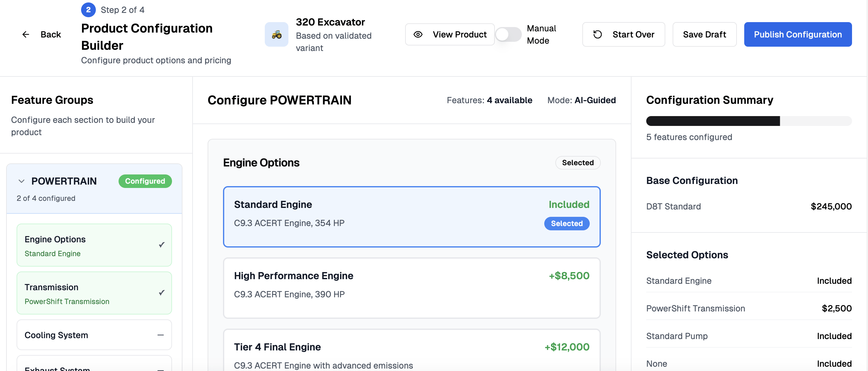
Task: Click "PowerShift Transmission" under Transmission sidebar item
Action: coord(67,302)
